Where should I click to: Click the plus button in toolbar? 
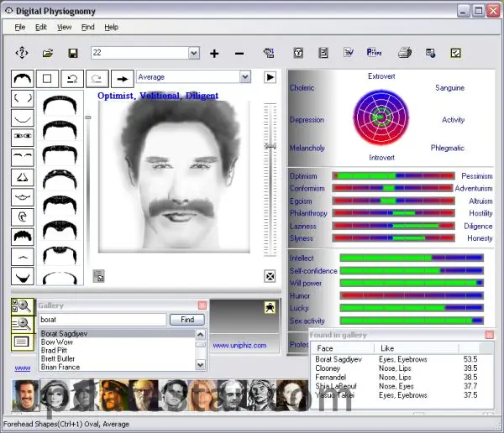pyautogui.click(x=214, y=54)
